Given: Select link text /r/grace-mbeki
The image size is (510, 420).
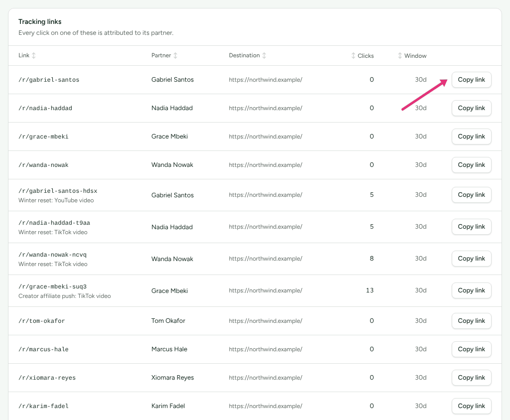Looking at the screenshot, I should click(44, 137).
